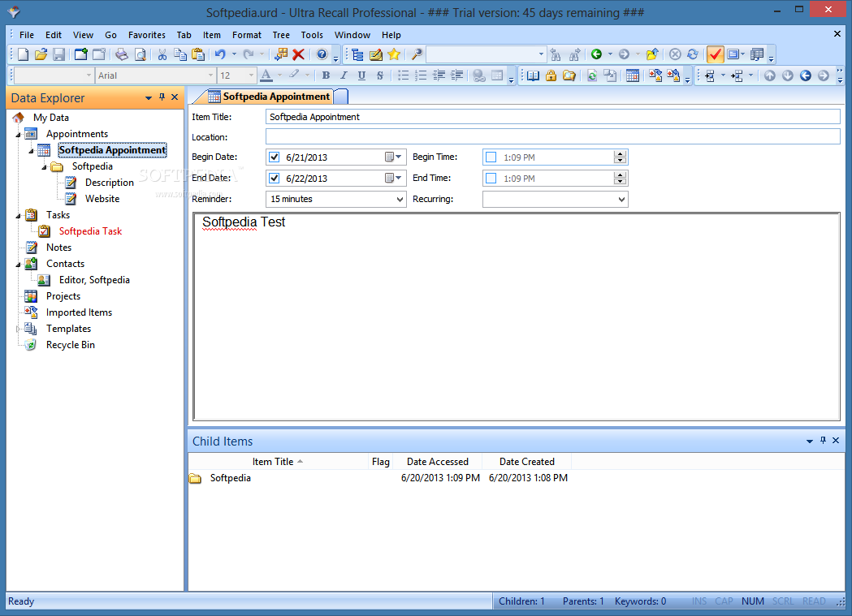Enable the Begin Time checkbox
The height and width of the screenshot is (616, 852).
coord(491,157)
